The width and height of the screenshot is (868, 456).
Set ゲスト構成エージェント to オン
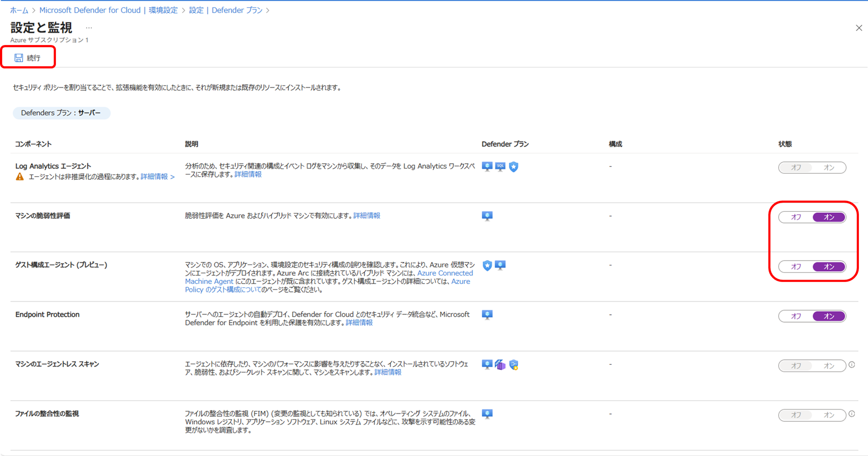click(829, 266)
